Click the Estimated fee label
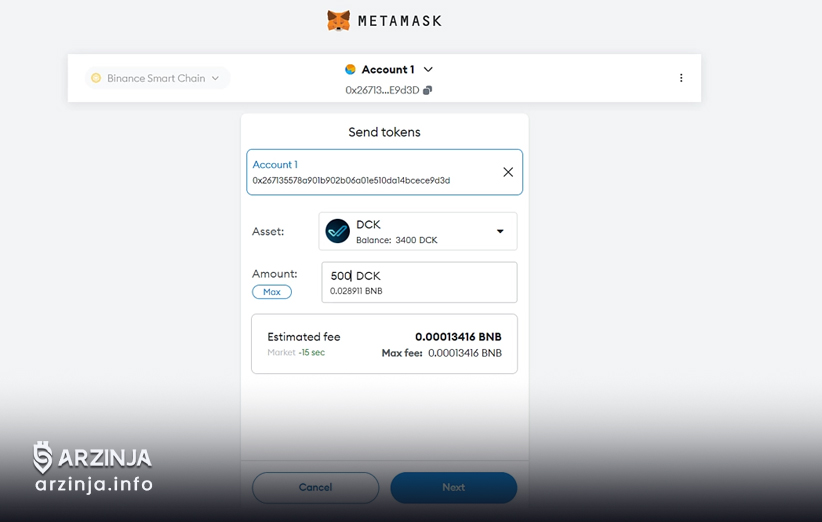 [x=304, y=336]
